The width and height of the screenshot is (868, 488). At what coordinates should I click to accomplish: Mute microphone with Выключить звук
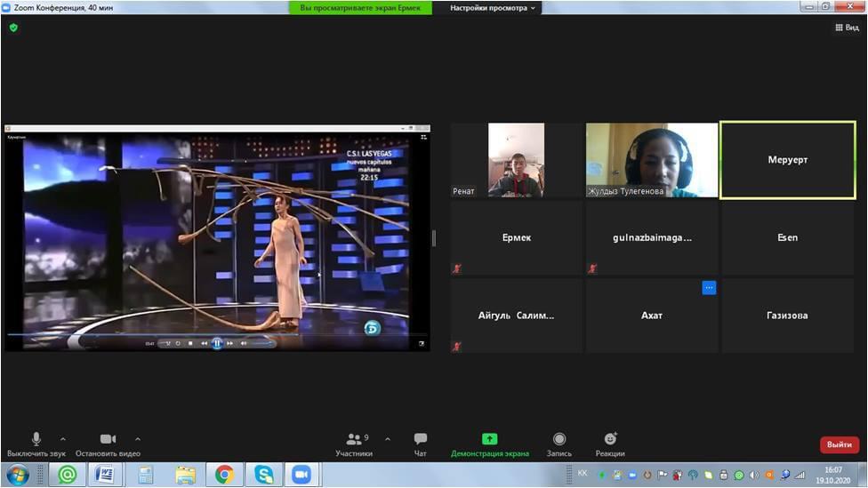coord(36,440)
